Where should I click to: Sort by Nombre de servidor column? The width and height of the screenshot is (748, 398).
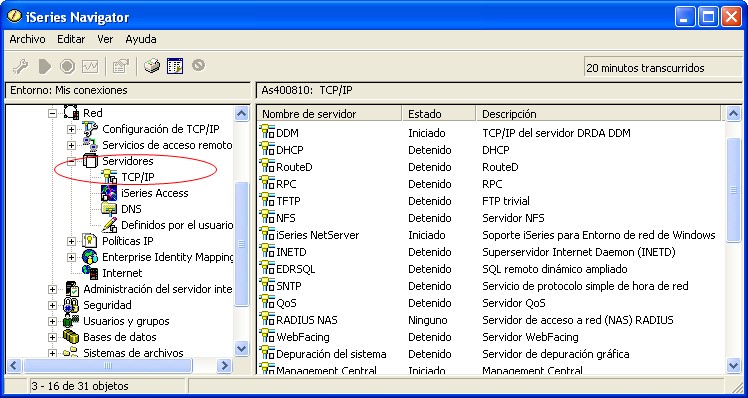[330, 114]
